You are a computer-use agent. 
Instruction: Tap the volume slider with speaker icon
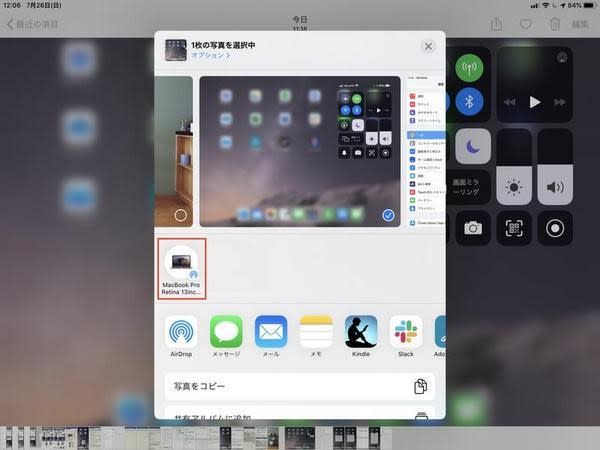pos(555,167)
